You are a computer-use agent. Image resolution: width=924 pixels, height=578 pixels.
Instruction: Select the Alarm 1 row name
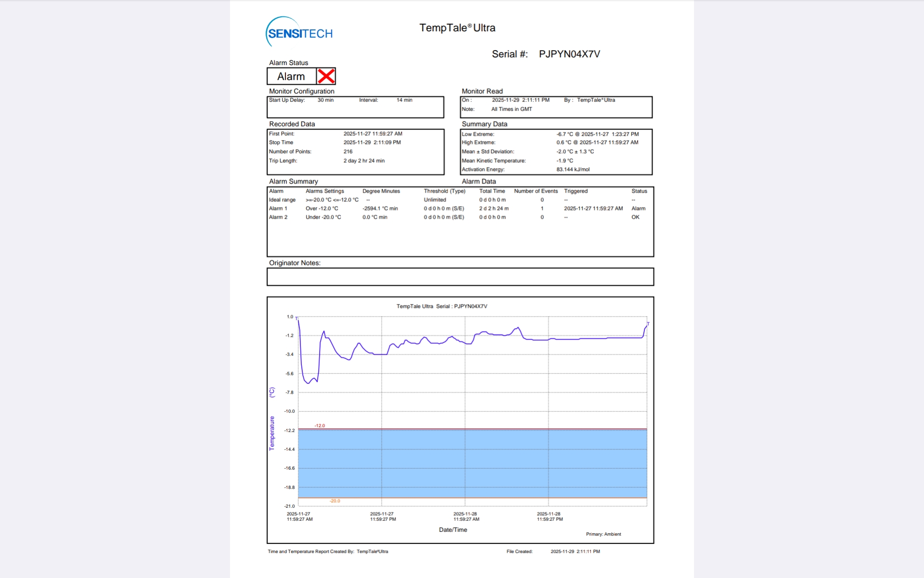[x=278, y=209]
